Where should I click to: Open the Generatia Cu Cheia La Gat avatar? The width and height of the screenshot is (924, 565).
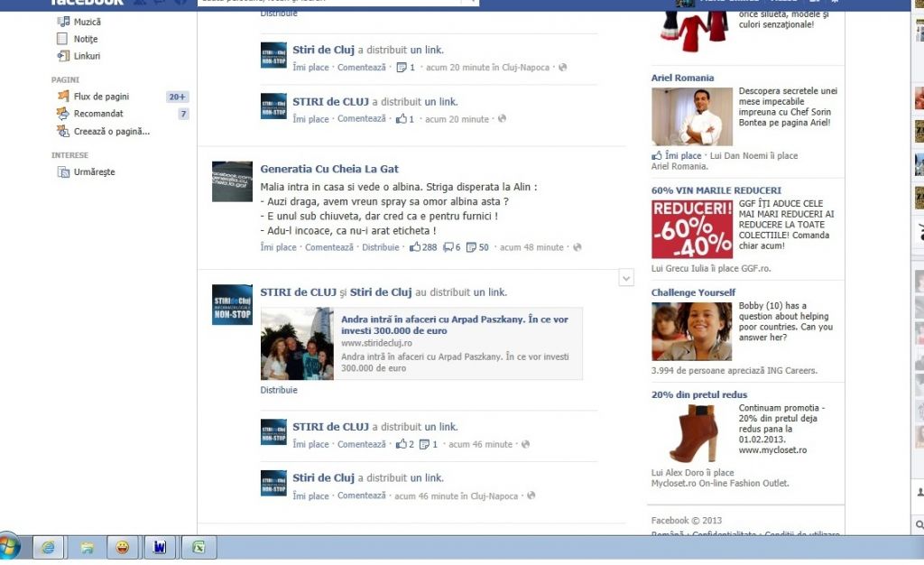pos(232,181)
